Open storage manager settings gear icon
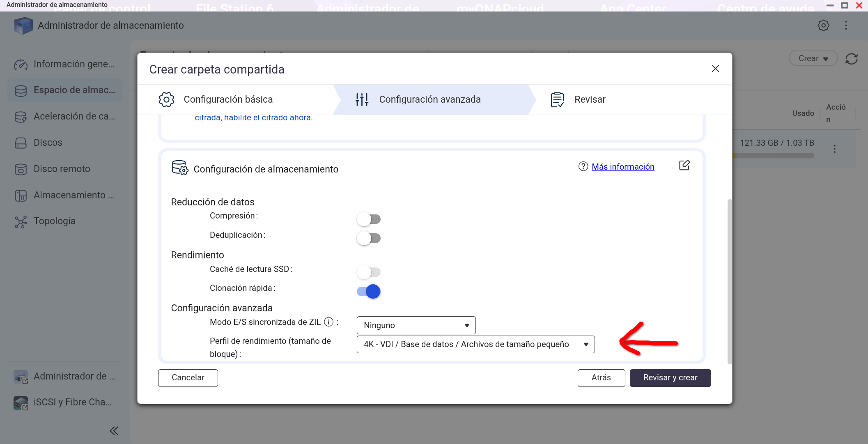The height and width of the screenshot is (444, 868). pos(823,25)
